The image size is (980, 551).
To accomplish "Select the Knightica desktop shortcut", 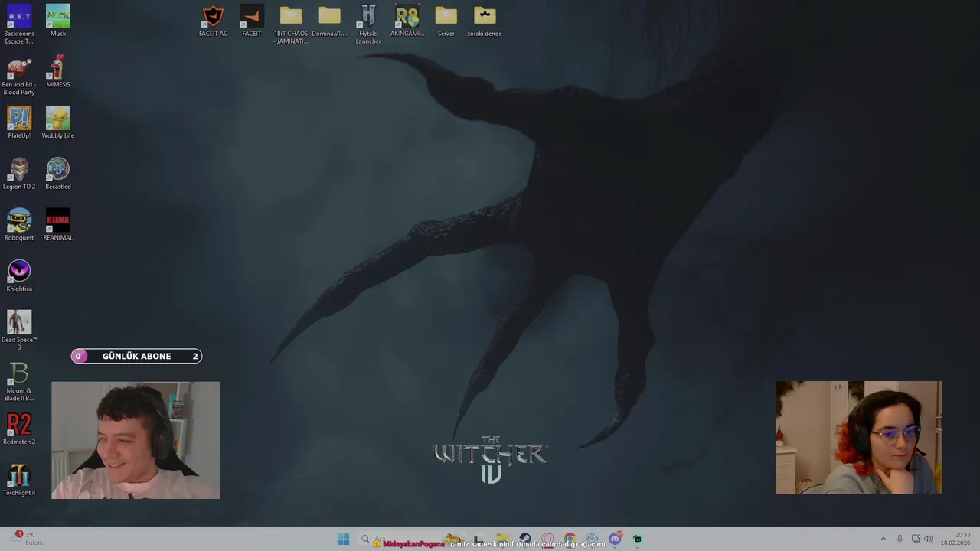I will pyautogui.click(x=19, y=275).
